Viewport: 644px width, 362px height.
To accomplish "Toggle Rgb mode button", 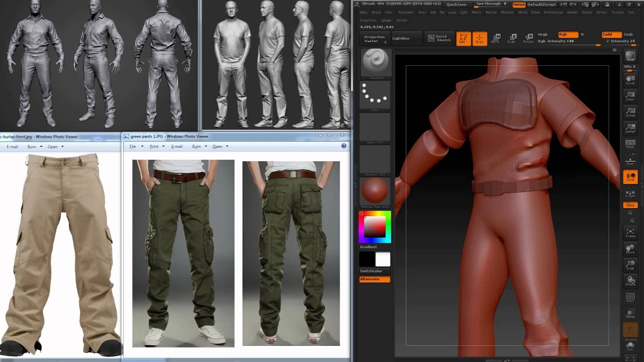I will [568, 35].
